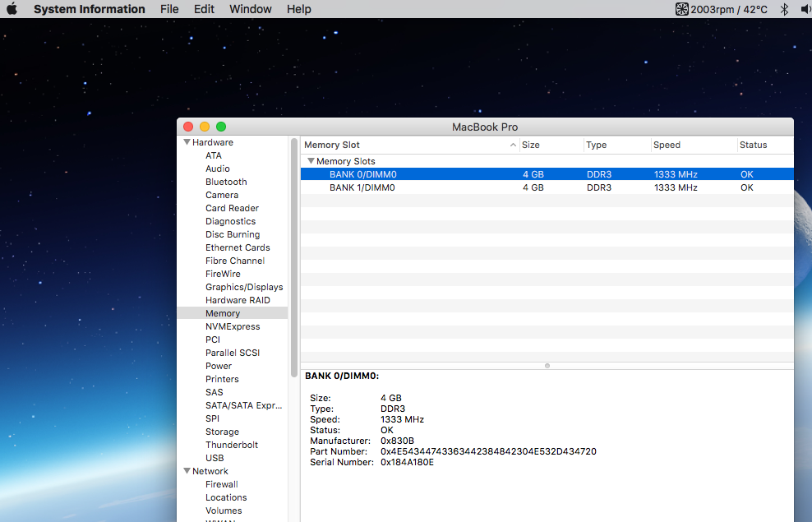812x522 pixels.
Task: Select Audio in the sidebar
Action: pyautogui.click(x=218, y=169)
